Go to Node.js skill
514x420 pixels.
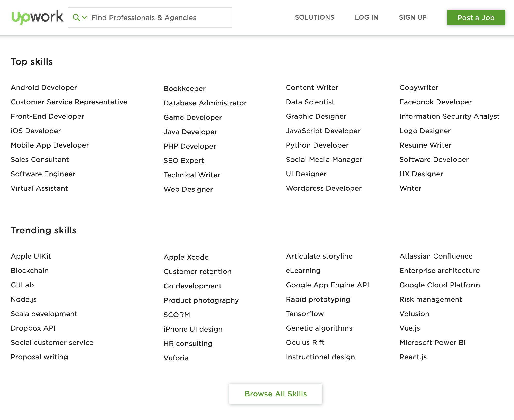[x=24, y=299]
